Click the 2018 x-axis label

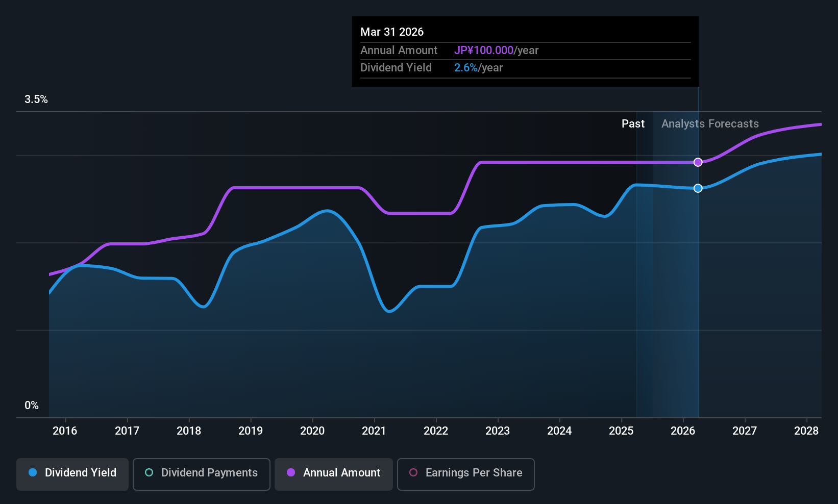tap(189, 431)
